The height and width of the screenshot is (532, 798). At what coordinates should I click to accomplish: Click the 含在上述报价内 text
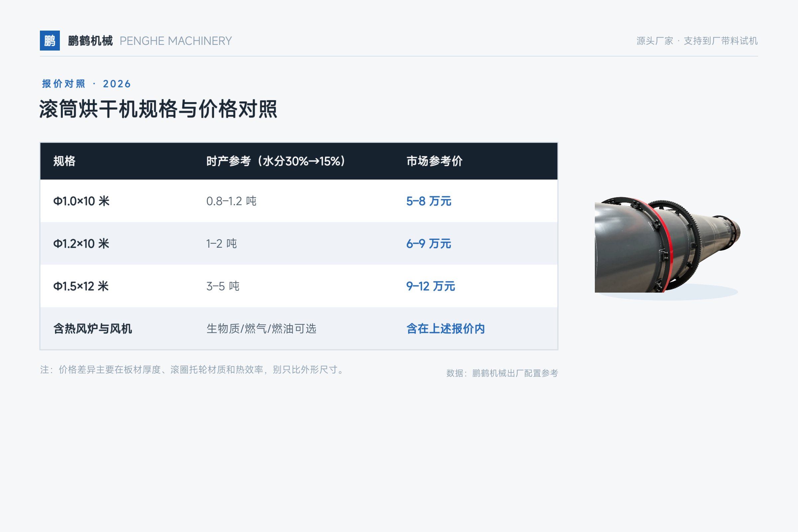pyautogui.click(x=446, y=329)
